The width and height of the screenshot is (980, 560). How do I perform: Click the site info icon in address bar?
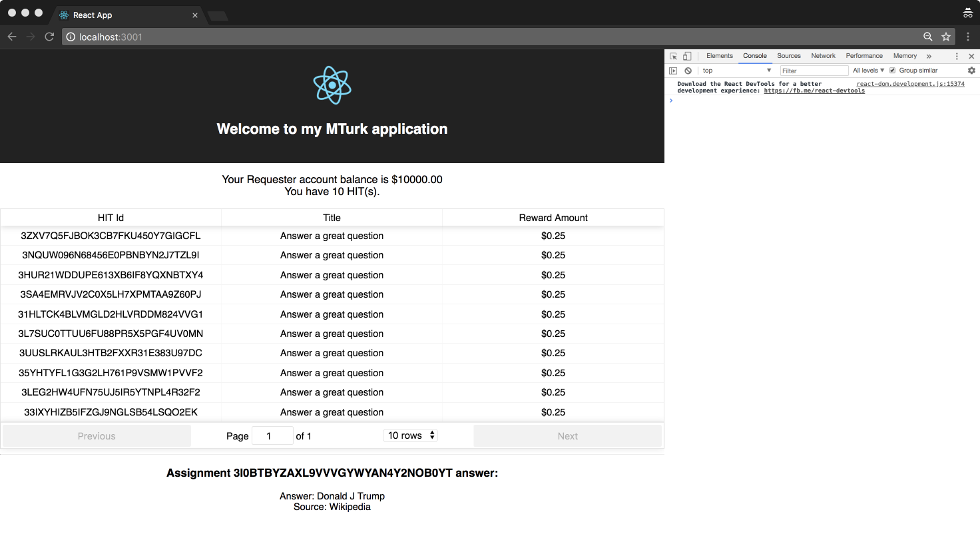point(71,37)
